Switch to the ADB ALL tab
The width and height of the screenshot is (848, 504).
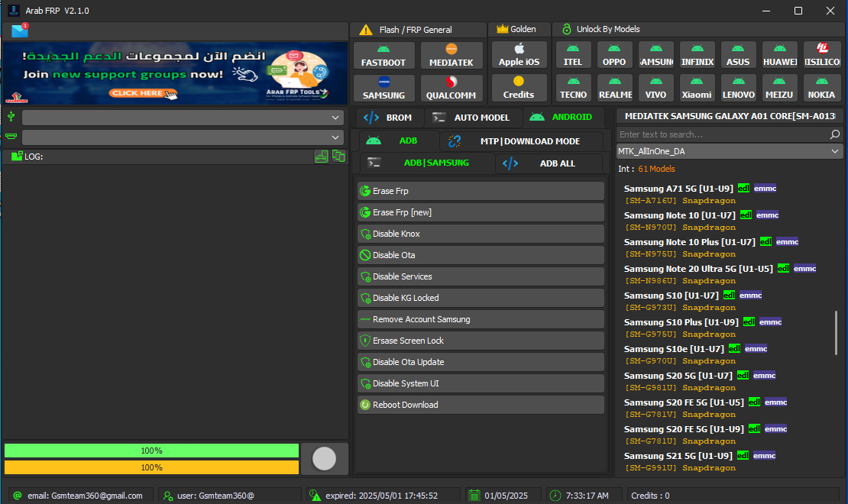click(x=549, y=163)
